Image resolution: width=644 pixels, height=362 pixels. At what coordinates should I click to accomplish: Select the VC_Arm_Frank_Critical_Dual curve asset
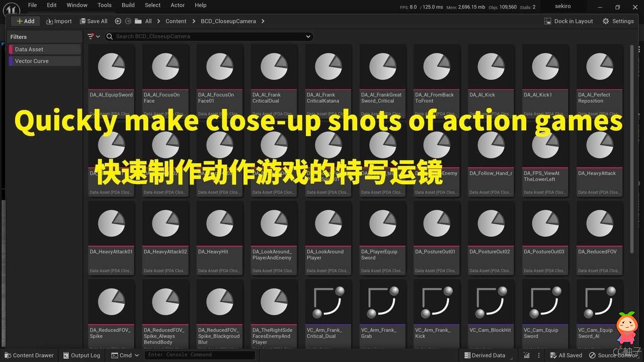tap(329, 314)
